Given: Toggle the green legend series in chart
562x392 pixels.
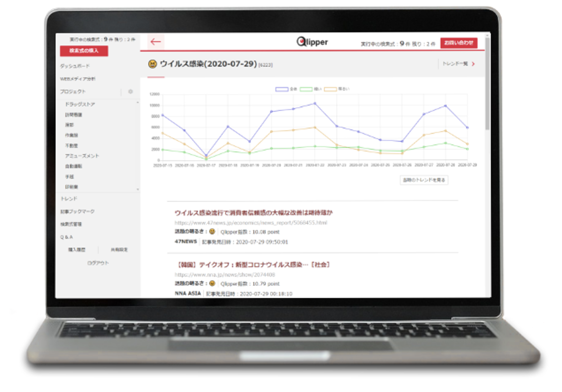Looking at the screenshot, I should click(306, 89).
